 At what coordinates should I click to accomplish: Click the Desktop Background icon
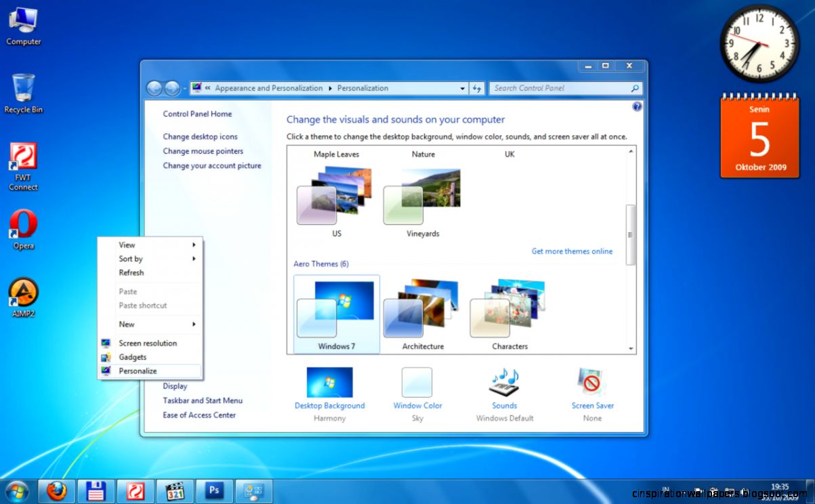pos(329,382)
